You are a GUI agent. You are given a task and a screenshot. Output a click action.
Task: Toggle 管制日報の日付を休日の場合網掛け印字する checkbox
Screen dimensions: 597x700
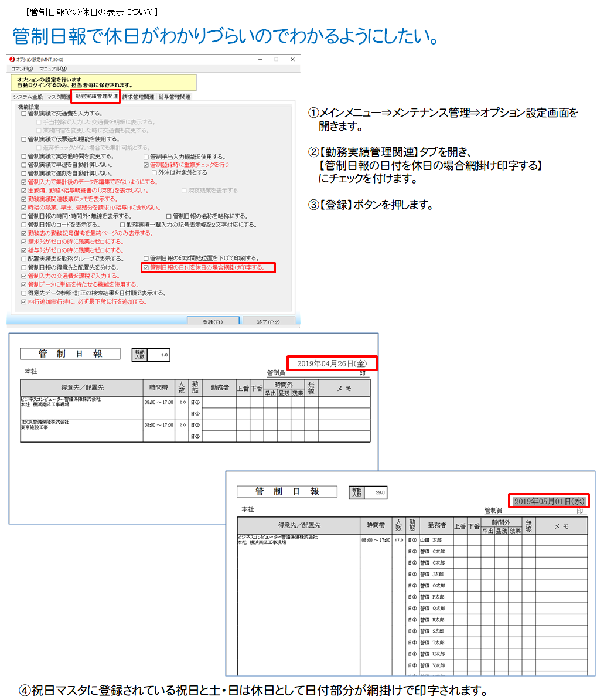pos(146,267)
